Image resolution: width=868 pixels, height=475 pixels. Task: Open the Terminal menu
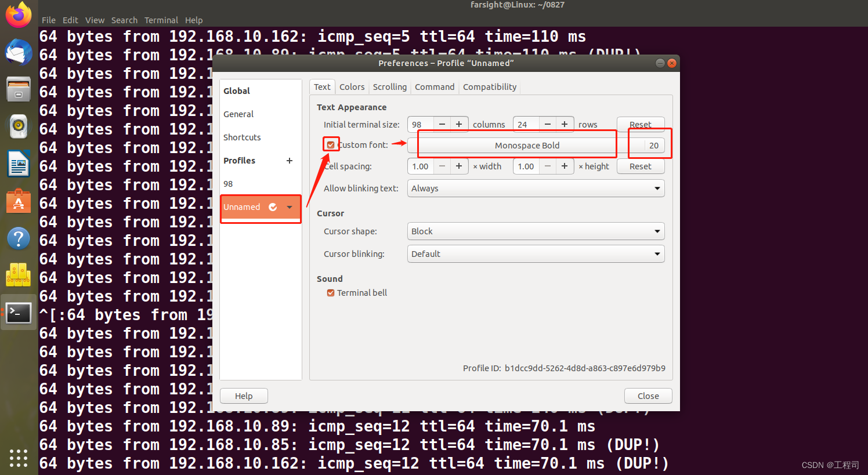(161, 20)
